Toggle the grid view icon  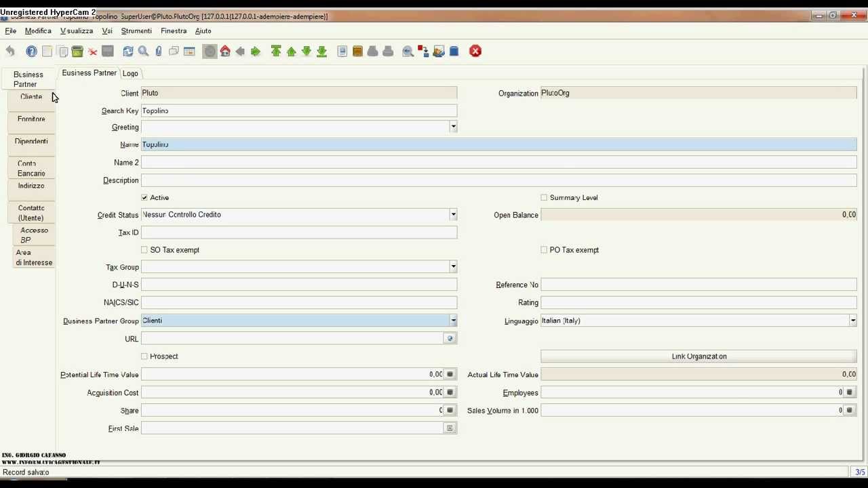(x=189, y=52)
